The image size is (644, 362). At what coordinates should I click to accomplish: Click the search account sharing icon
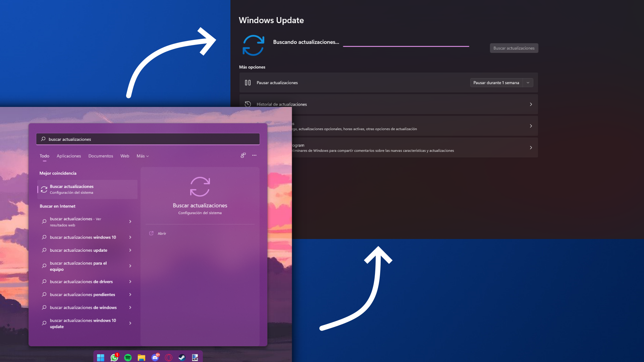pyautogui.click(x=243, y=155)
